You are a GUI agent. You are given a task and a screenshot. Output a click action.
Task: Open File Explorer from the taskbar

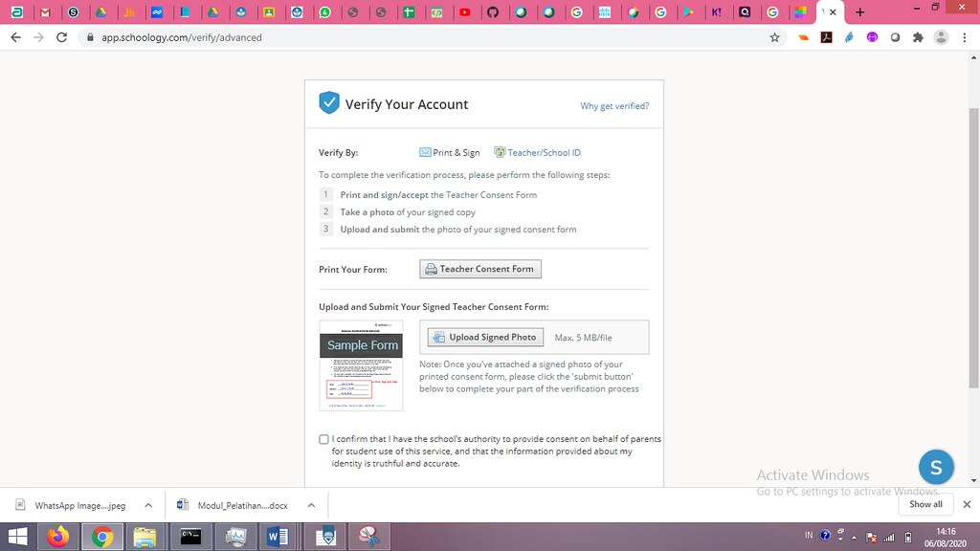pos(145,537)
